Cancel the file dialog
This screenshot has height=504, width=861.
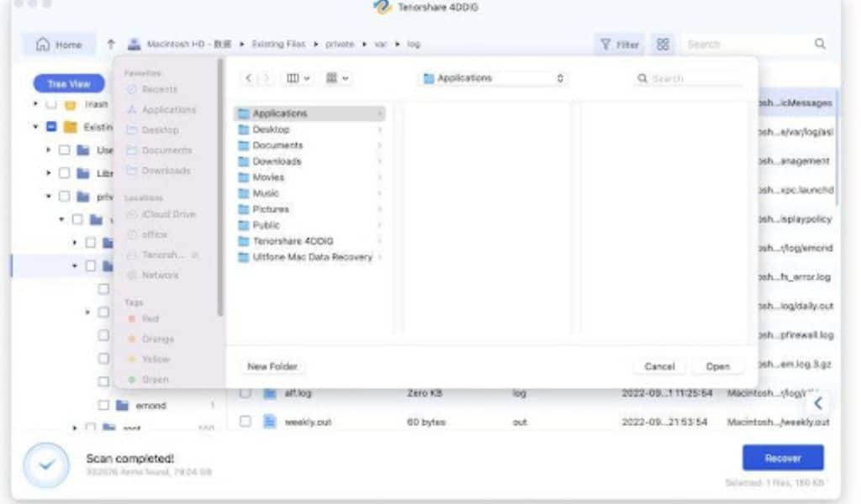[659, 365]
